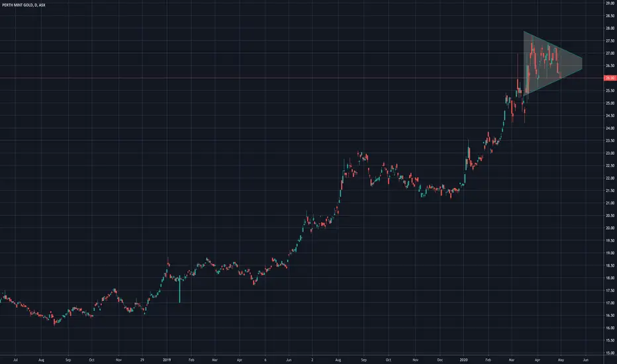This screenshot has width=617, height=364.
Task: Click the May label on time axis
Action: tap(561, 359)
